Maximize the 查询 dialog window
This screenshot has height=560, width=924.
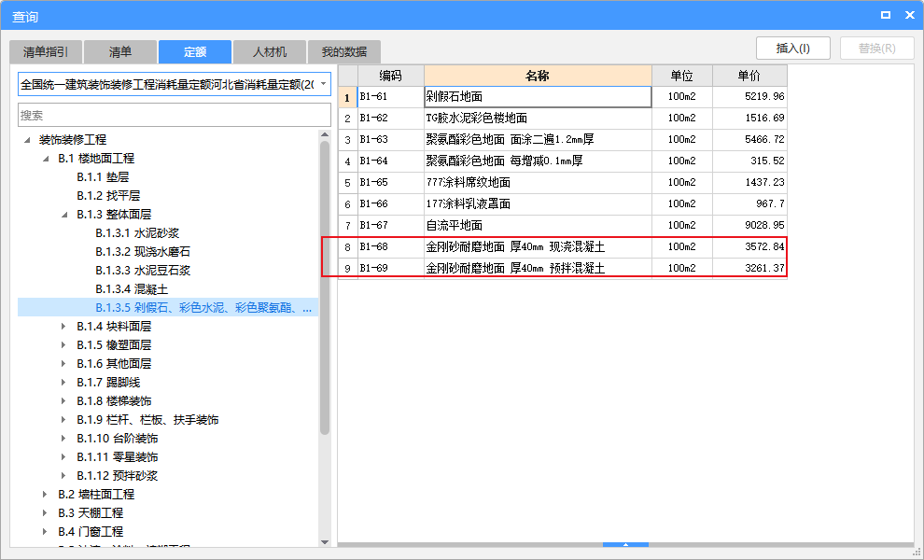886,15
